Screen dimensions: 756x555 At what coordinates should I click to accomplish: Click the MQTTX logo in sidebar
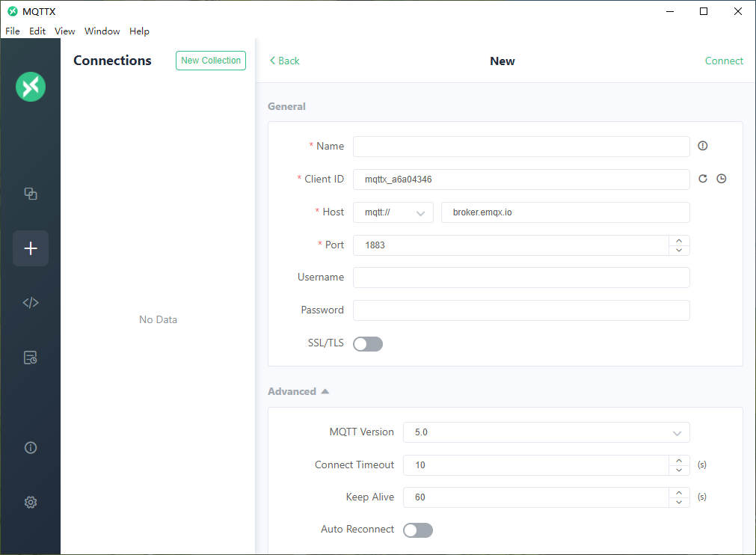31,87
